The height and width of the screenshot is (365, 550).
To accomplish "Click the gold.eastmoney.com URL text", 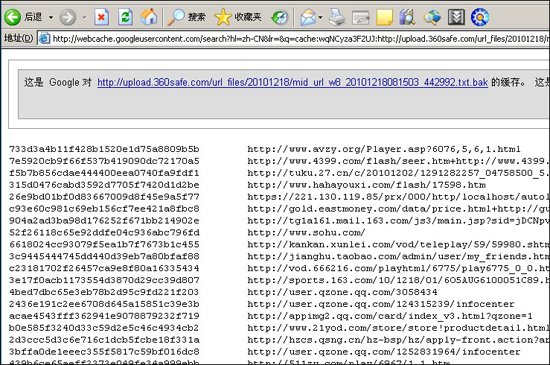I will [x=398, y=209].
